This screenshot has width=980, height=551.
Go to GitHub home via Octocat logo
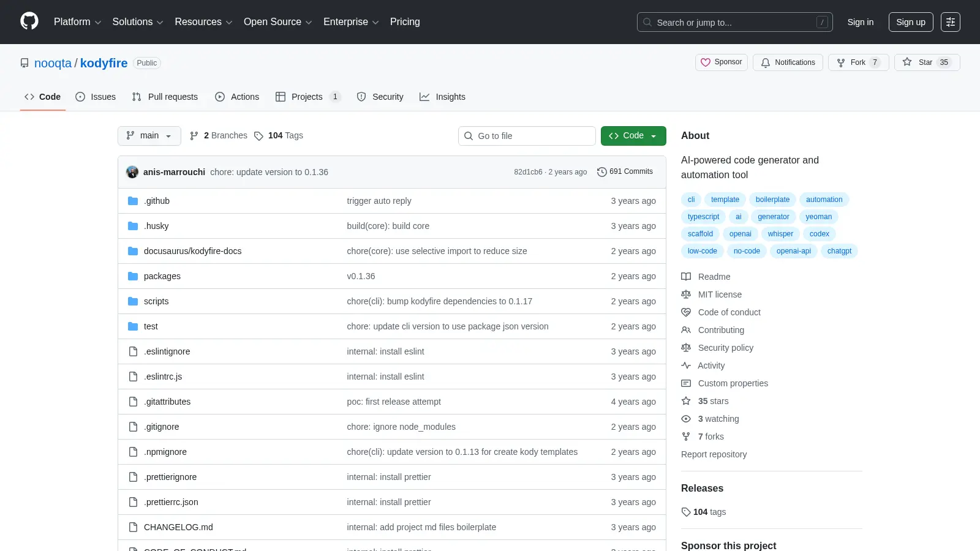point(29,21)
